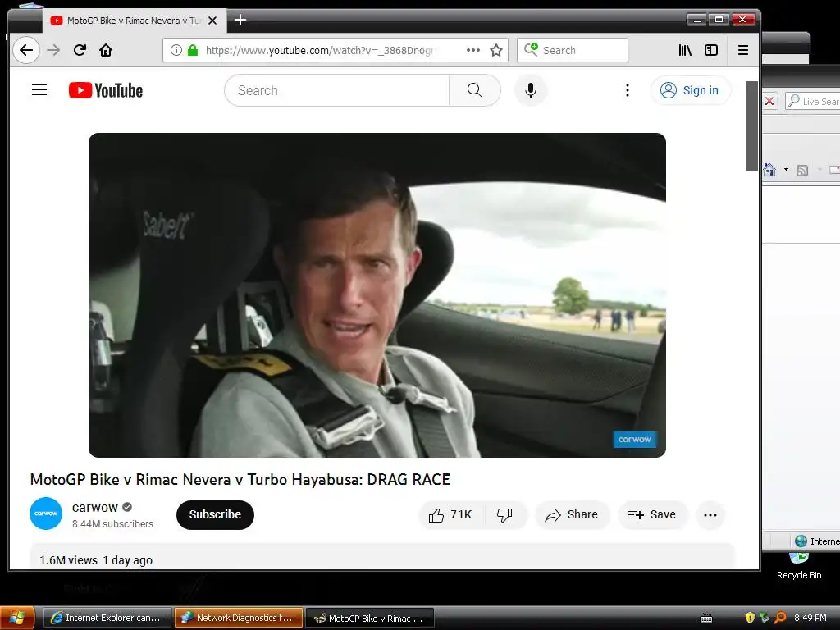Image resolution: width=840 pixels, height=630 pixels.
Task: Open the carwow channel name link
Action: (x=95, y=507)
